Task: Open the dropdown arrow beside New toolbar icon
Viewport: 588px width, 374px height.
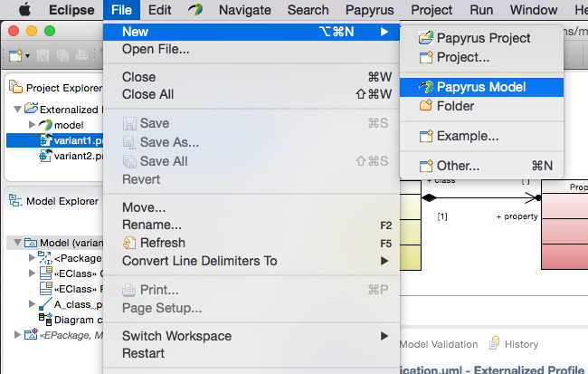Action: pos(28,56)
